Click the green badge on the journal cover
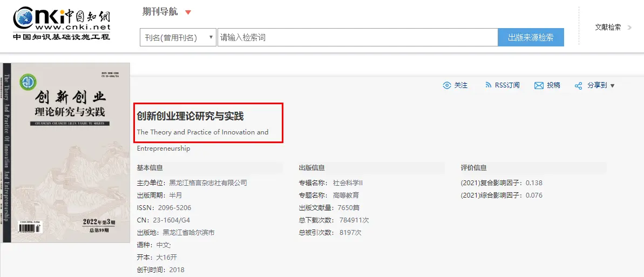Image resolution: width=644 pixels, height=277 pixels. point(26,82)
